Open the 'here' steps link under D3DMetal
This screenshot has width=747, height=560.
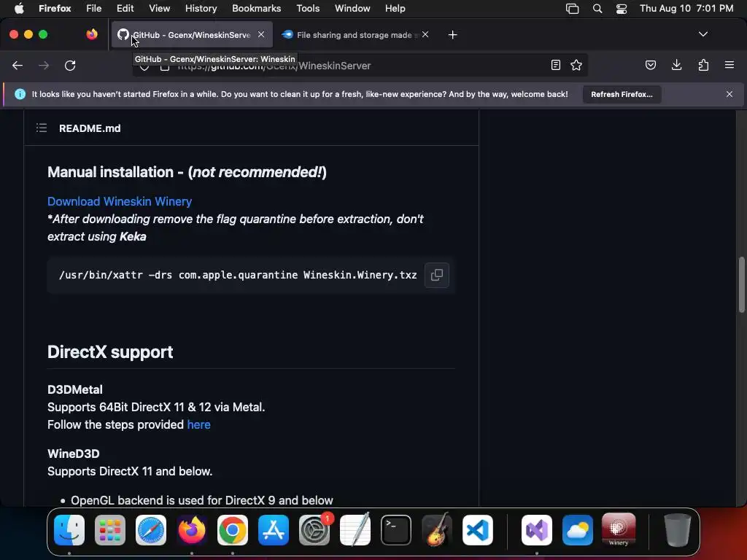[x=198, y=424]
